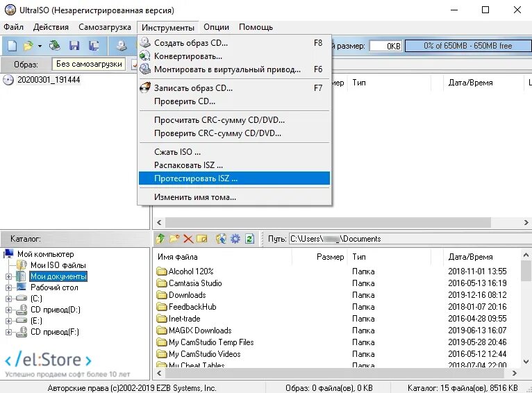Click the Rename folder icon in catalog toolbar
532x393 pixels.
pyautogui.click(x=202, y=239)
